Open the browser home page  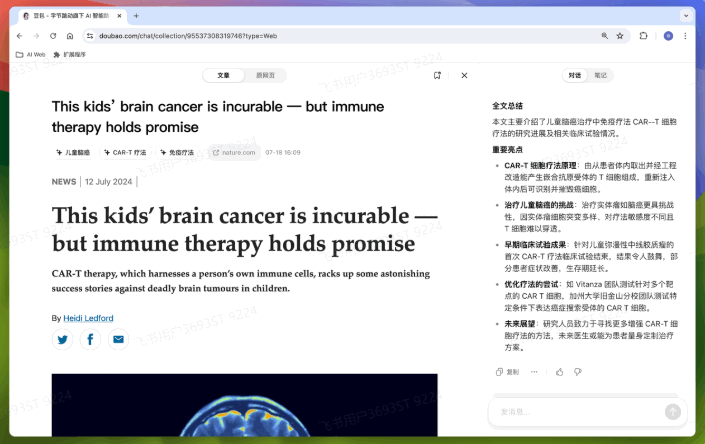pos(70,36)
